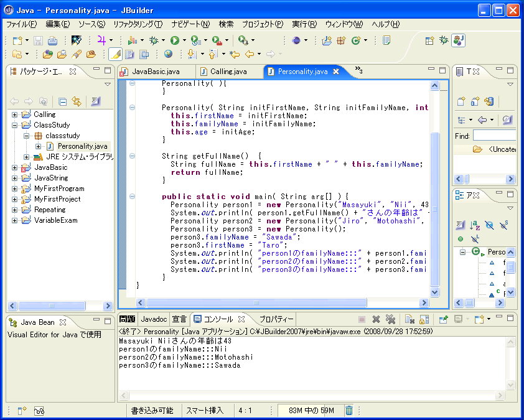This screenshot has width=524, height=420.
Task: Click the Print icon in toolbar
Action: tap(52, 40)
